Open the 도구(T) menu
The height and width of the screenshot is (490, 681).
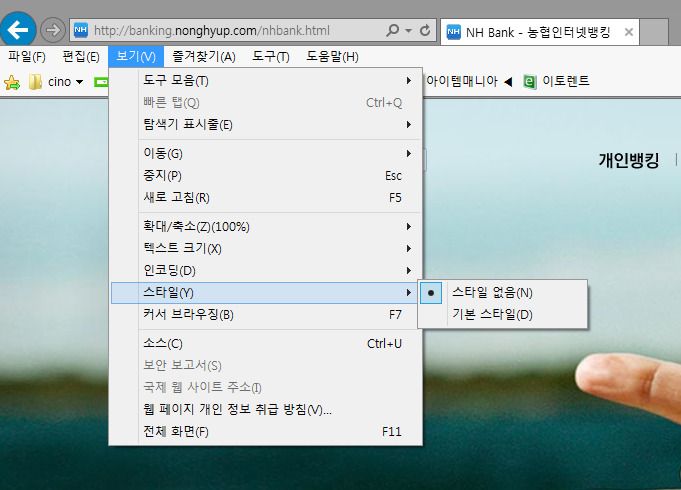click(x=271, y=56)
